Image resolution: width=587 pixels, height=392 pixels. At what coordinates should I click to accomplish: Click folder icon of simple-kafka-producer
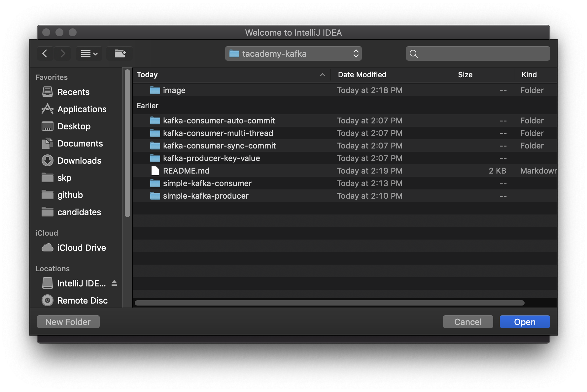[x=155, y=196]
